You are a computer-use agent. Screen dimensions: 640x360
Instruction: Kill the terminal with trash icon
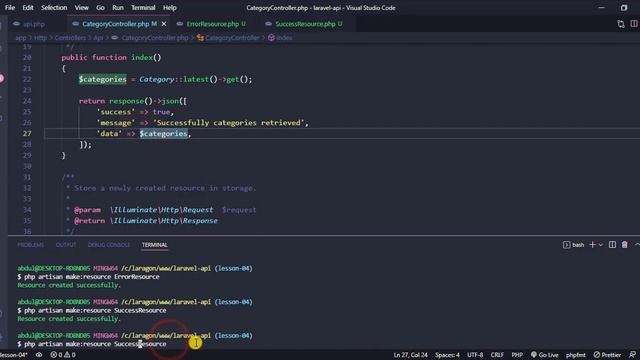click(624, 245)
